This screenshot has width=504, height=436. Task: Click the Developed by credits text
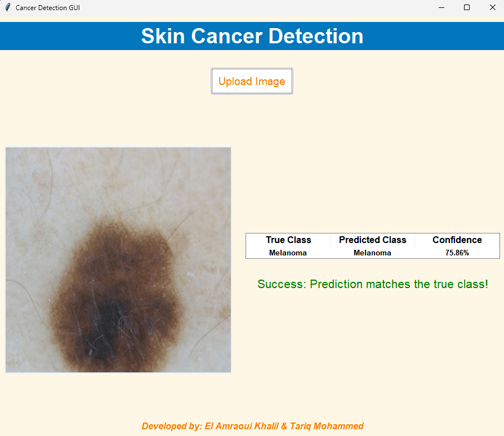pyautogui.click(x=252, y=426)
